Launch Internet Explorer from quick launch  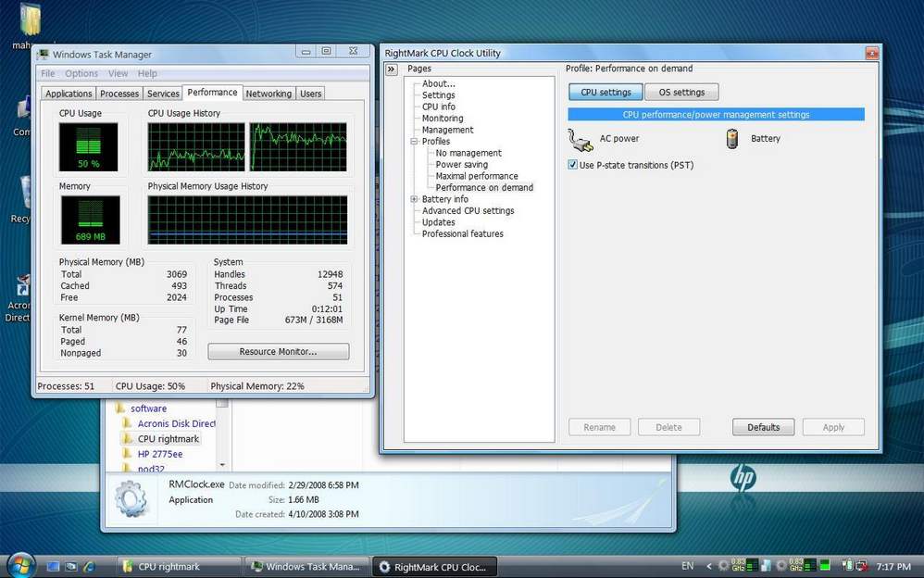point(89,567)
